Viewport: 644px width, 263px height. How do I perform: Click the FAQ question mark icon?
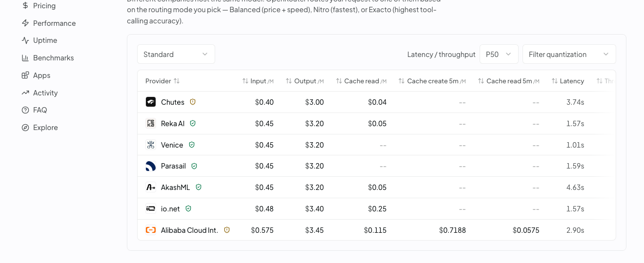(25, 110)
